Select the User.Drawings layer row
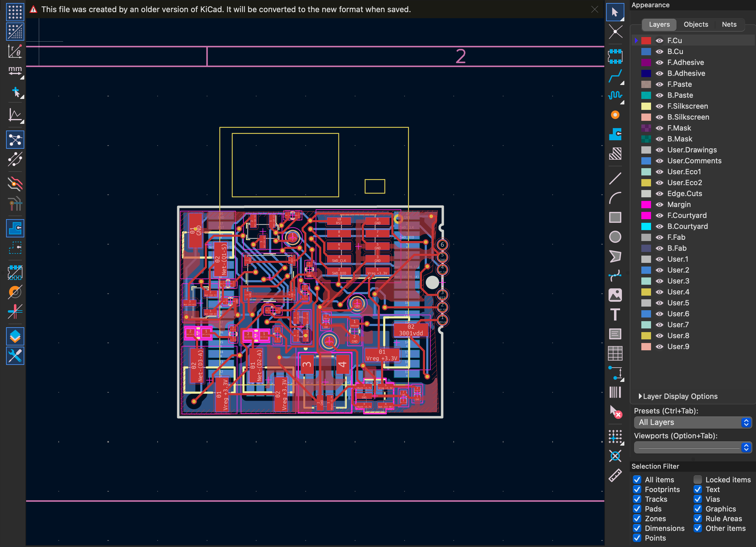The width and height of the screenshot is (756, 547). click(x=693, y=150)
